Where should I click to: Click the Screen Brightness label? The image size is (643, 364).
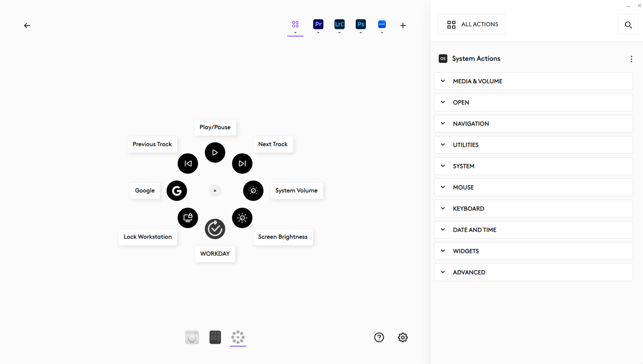tap(283, 237)
